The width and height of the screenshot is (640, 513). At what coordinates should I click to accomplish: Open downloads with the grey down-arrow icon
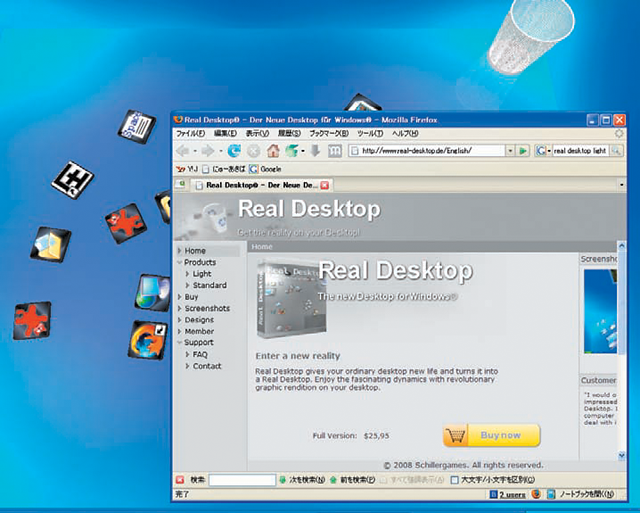[315, 151]
